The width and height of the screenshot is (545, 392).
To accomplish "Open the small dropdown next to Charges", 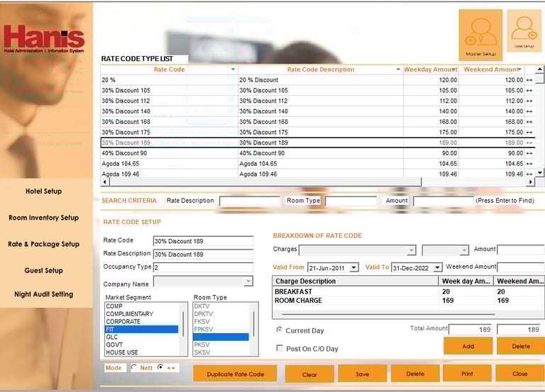I will click(x=464, y=250).
